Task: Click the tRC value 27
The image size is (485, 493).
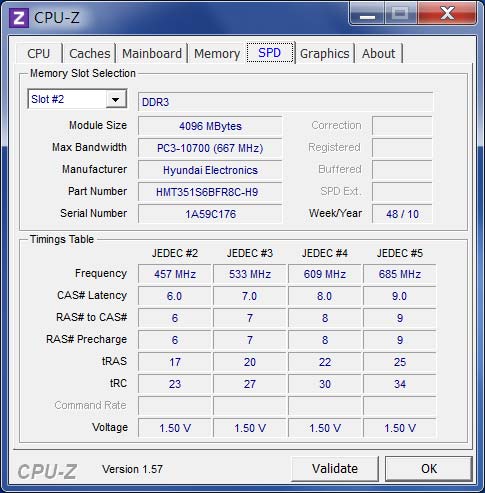Action: 250,384
